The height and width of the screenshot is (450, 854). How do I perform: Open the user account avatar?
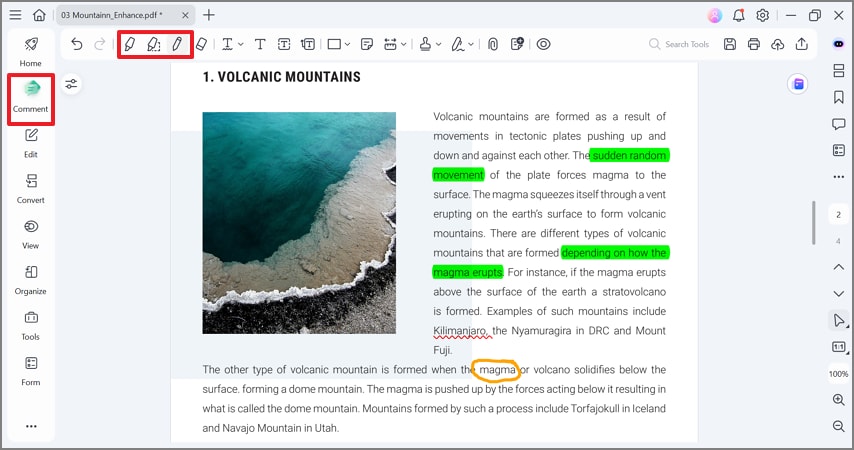715,15
